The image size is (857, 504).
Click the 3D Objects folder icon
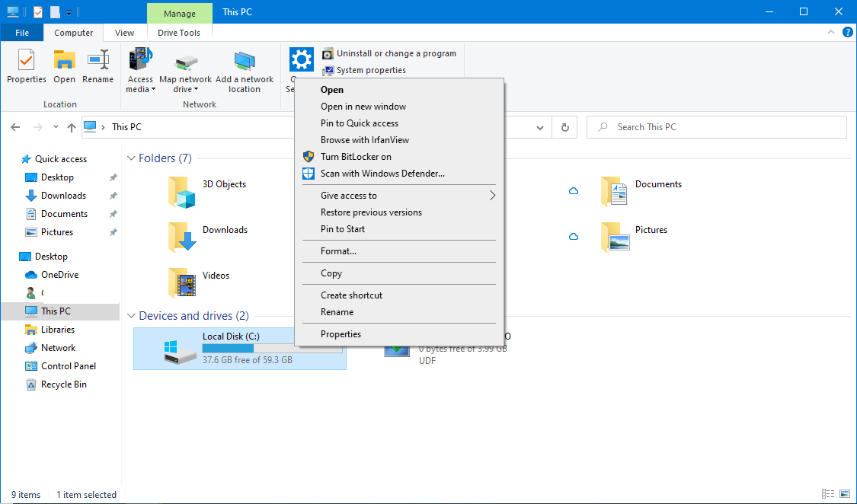click(x=182, y=192)
